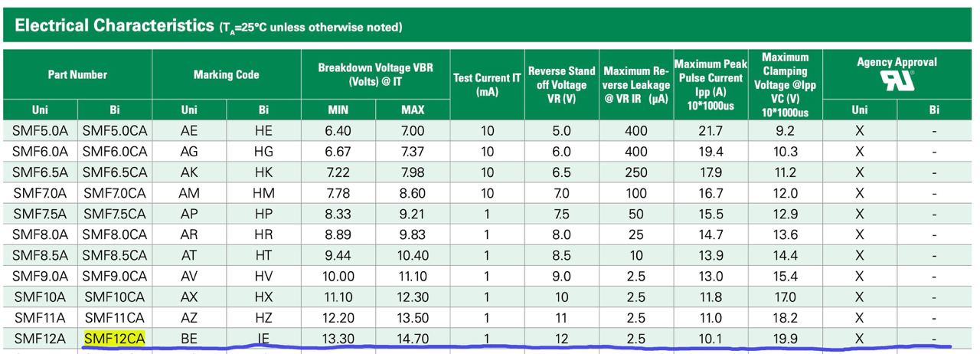Screen dimensions: 980x354
Task: Click MAX breakdown value 9.83
Action: click(413, 234)
